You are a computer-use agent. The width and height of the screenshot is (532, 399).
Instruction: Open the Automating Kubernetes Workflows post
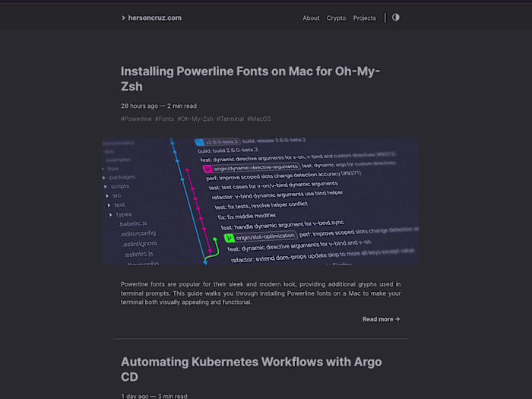251,369
